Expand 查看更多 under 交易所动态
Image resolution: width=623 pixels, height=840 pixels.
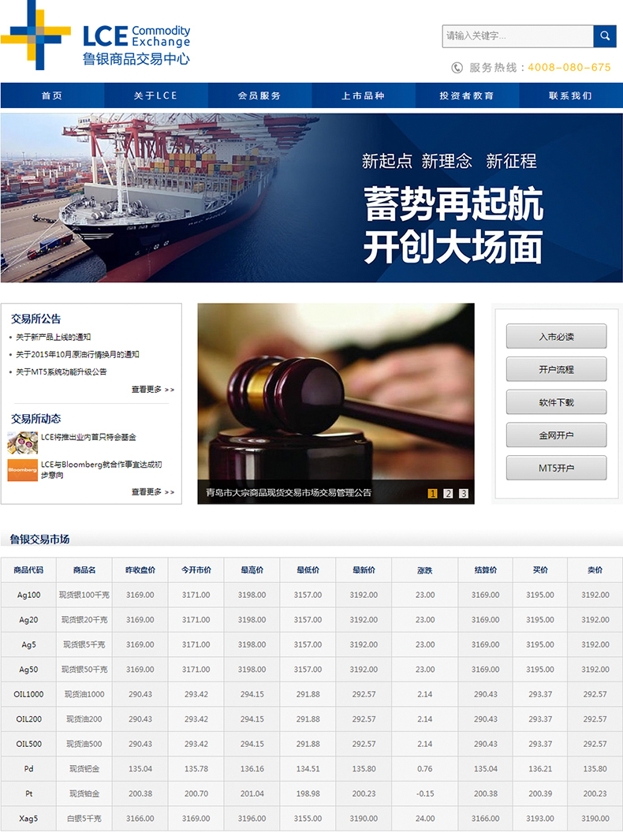click(x=152, y=492)
